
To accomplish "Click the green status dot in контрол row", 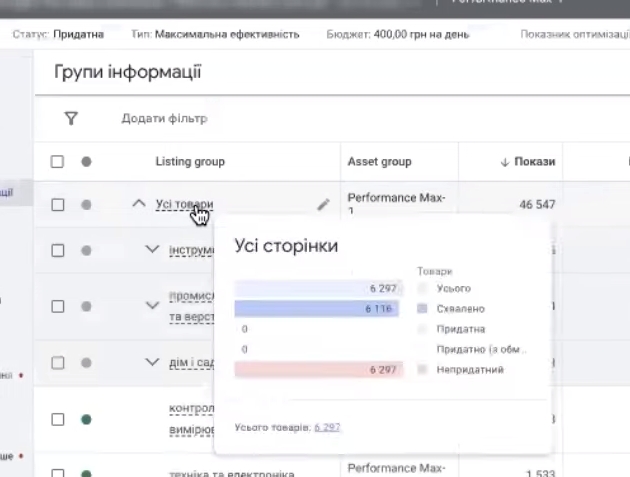I will 86,420.
